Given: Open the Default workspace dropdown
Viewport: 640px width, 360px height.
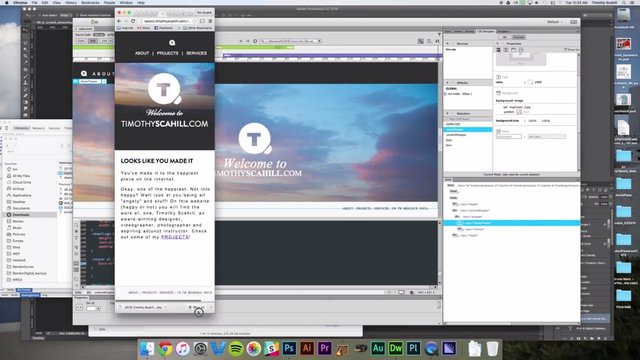Looking at the screenshot, I should [x=554, y=22].
